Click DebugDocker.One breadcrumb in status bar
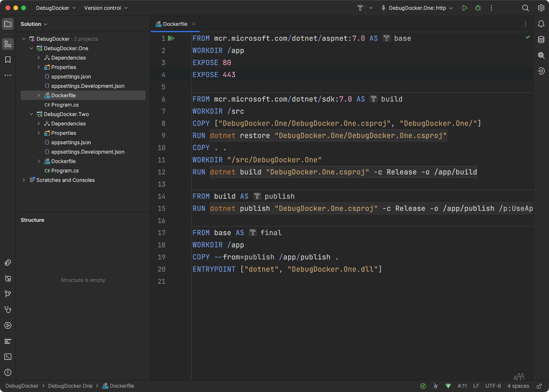 (x=70, y=386)
